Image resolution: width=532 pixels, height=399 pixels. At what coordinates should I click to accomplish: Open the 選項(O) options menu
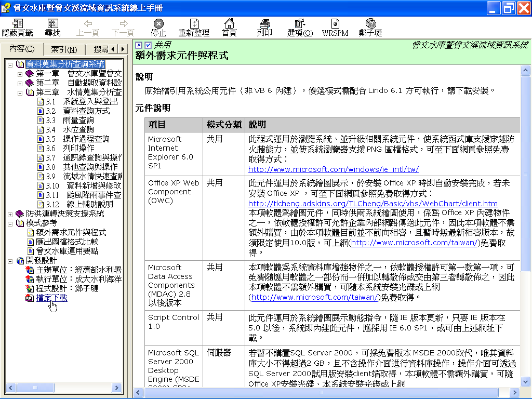point(300,28)
